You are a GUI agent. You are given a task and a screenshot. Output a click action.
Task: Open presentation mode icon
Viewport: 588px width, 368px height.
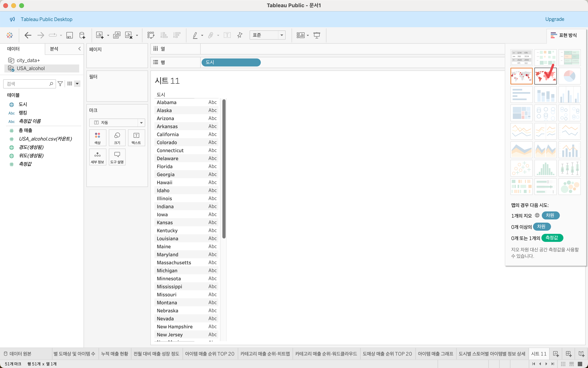click(317, 35)
